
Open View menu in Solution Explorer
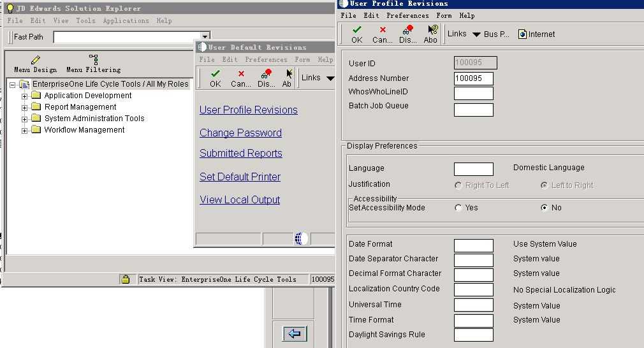point(61,20)
